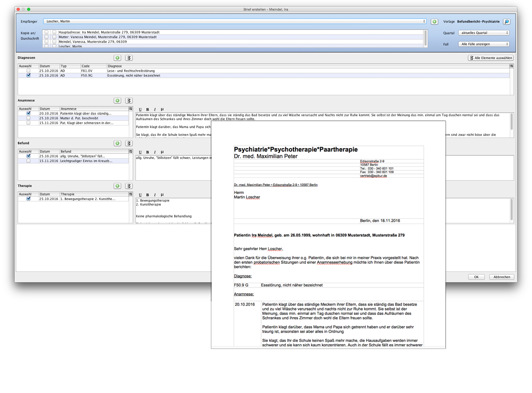Click green plus button next to Empfänger field
Image resolution: width=532 pixels, height=393 pixels.
click(434, 21)
